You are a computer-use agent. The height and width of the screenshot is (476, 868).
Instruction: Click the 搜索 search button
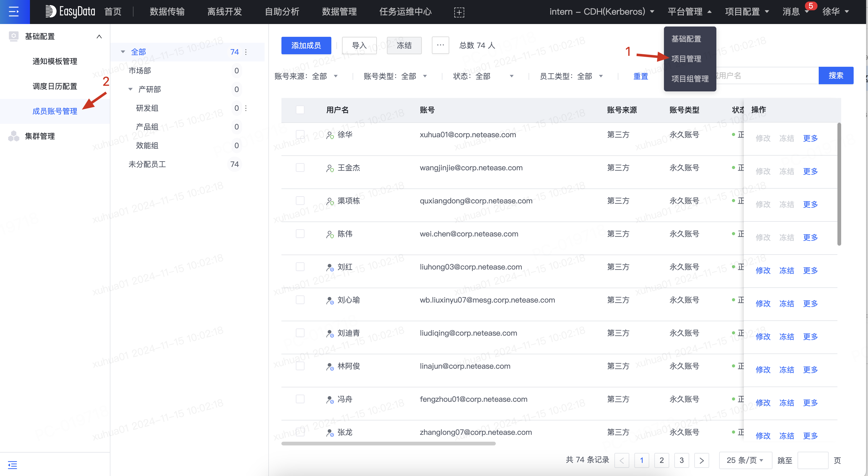(x=836, y=75)
